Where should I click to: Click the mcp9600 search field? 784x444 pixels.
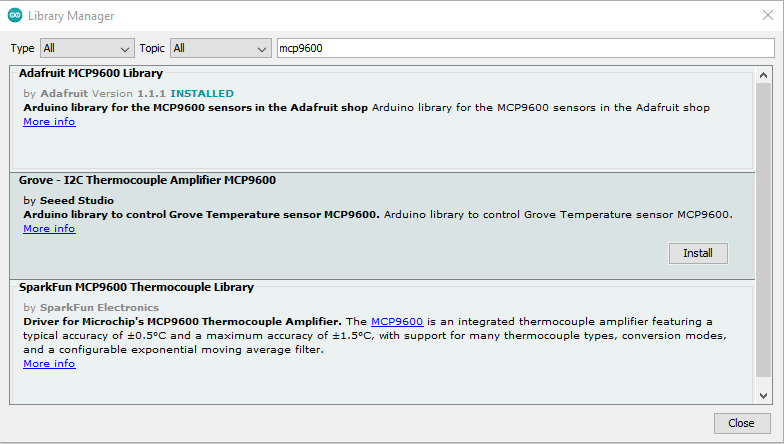[526, 48]
